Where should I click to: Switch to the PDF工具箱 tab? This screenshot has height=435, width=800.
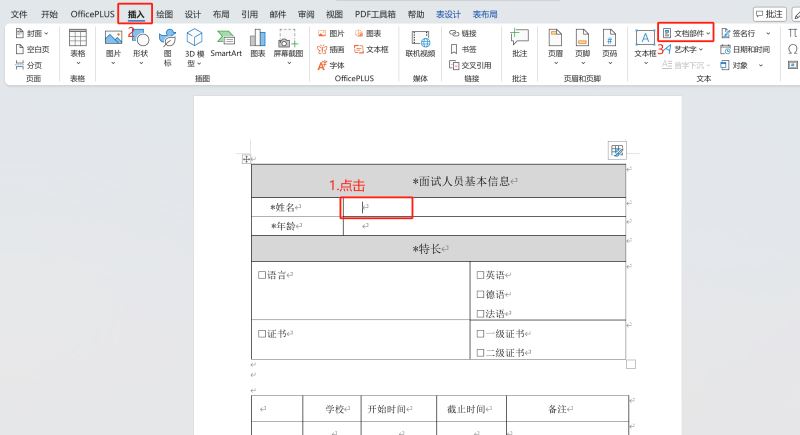[375, 14]
